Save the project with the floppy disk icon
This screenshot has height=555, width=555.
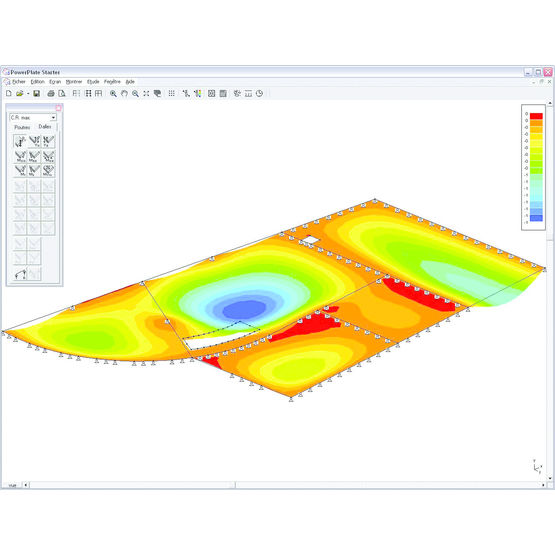click(36, 93)
